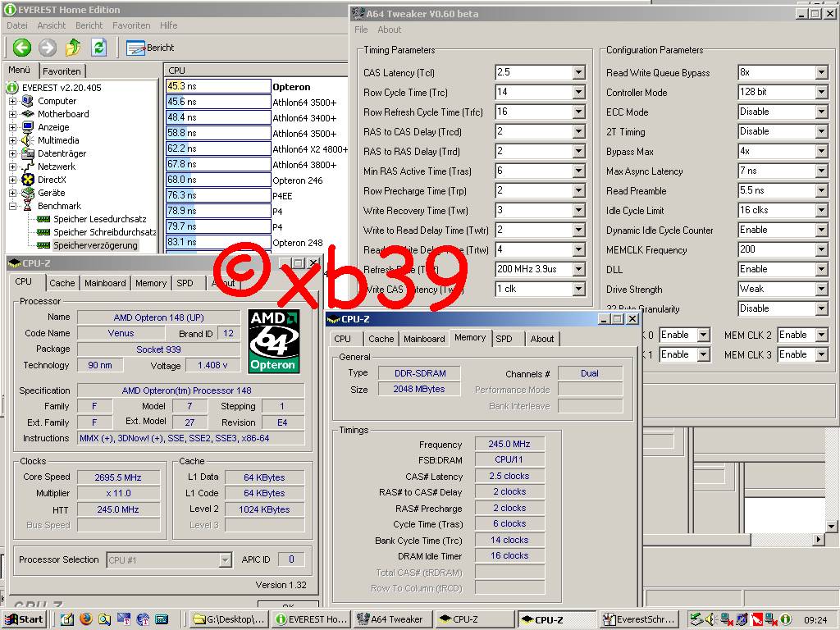The width and height of the screenshot is (840, 630).
Task: Switch to A64 Tweaker taskbar button
Action: click(x=393, y=619)
